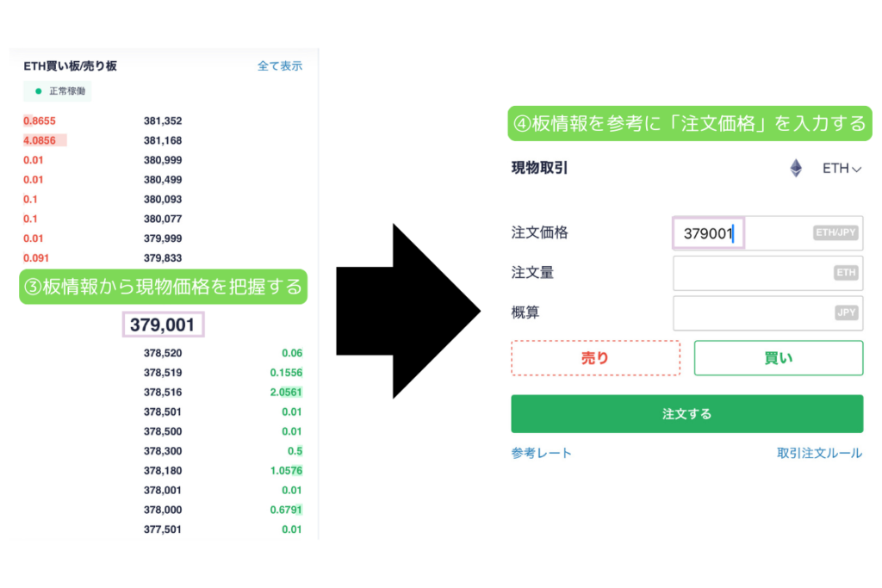Image resolution: width=882 pixels, height=588 pixels.
Task: Select the current price 379,001
Action: [162, 325]
